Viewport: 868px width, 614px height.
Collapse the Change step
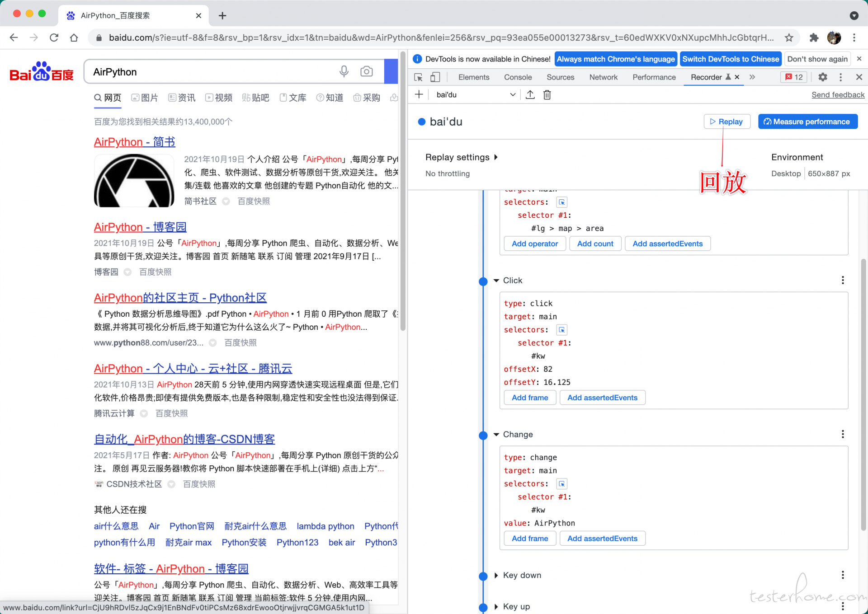tap(496, 435)
